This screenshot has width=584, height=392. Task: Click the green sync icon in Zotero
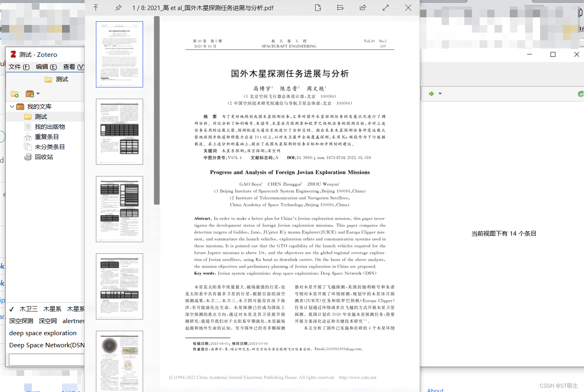point(581,94)
